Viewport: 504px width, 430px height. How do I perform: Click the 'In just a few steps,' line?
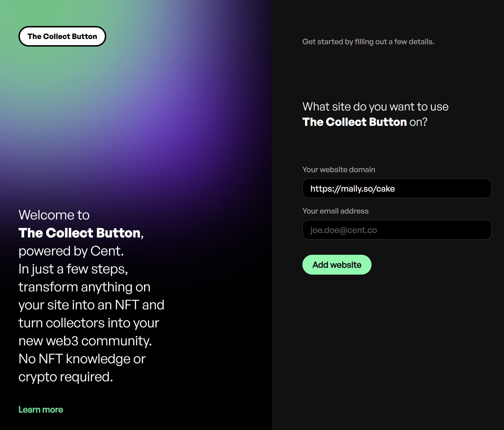[x=73, y=269]
